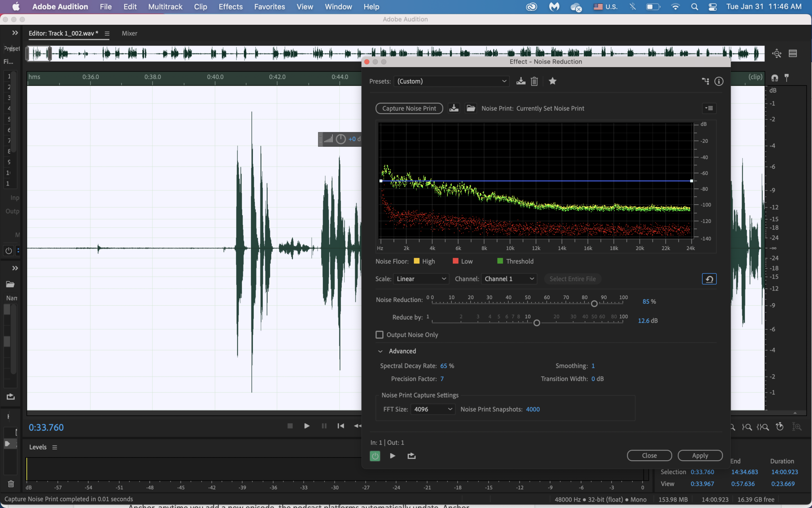Toggle loop preview icon in effect dialog
This screenshot has height=508, width=812.
coord(411,456)
